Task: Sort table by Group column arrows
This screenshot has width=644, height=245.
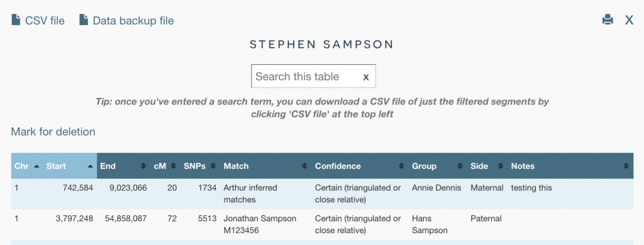Action: pyautogui.click(x=460, y=166)
